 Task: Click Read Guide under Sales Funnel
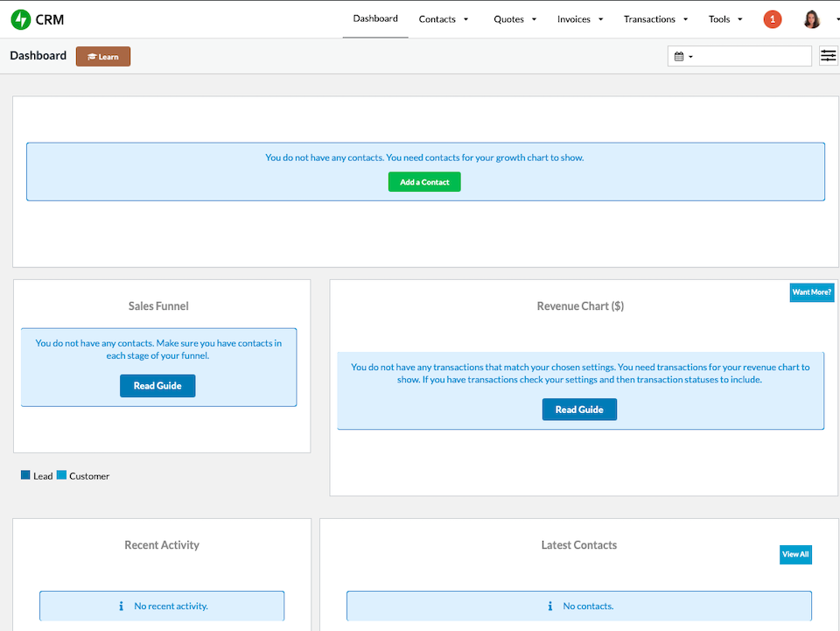157,385
